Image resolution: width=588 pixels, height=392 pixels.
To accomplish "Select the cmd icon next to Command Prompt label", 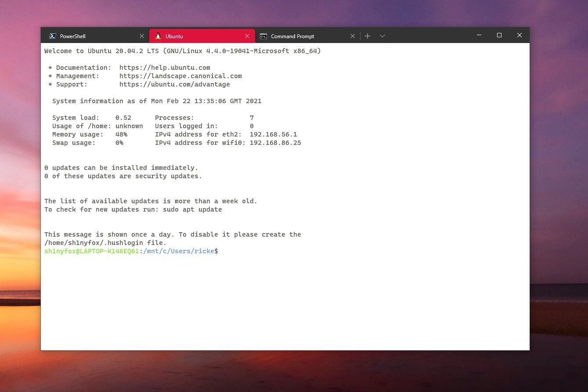I will (x=263, y=36).
